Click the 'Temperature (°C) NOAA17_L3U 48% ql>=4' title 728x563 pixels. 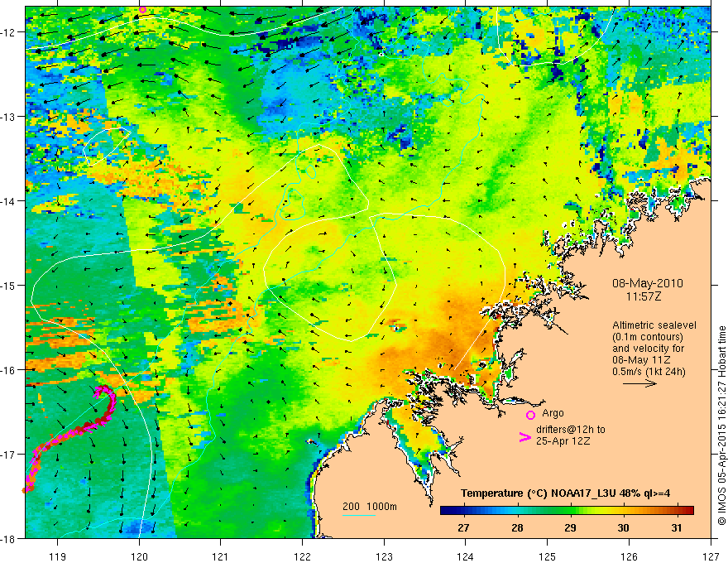coord(565,493)
